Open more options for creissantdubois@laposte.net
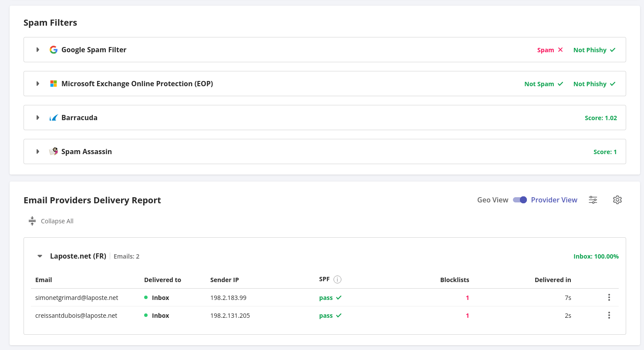Viewport: 644px width, 350px height. pos(609,315)
